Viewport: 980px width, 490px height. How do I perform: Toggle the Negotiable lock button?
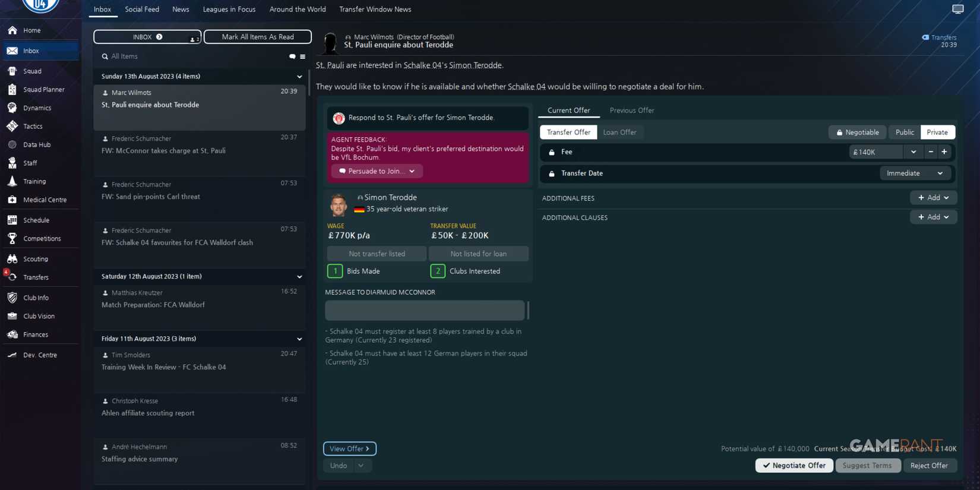click(x=857, y=132)
